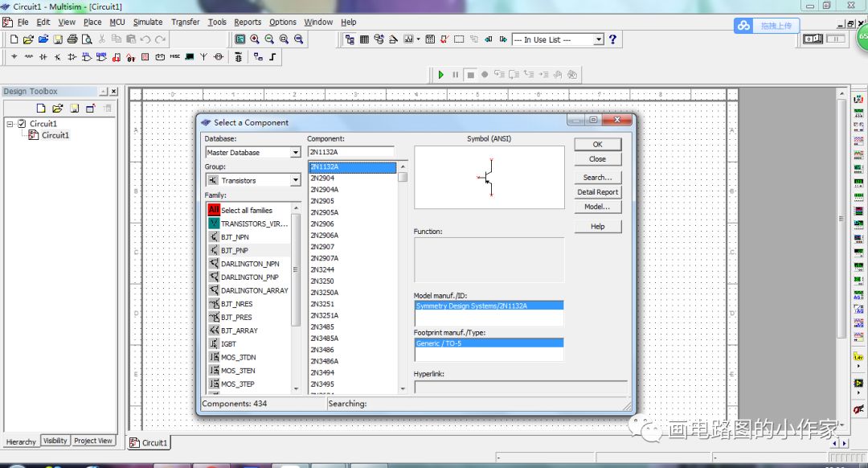Place an RF antenna component icon

203,57
